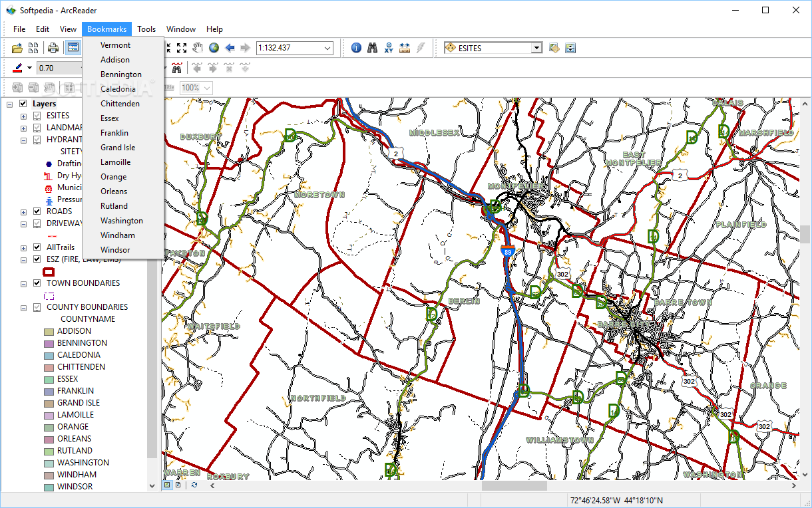This screenshot has width=812, height=508.
Task: Select the Measure ruler tool
Action: [404, 48]
